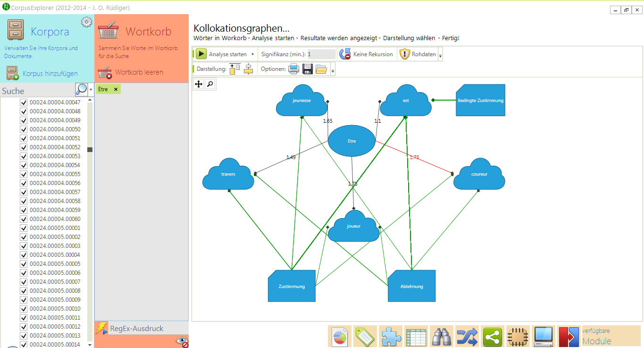
Task: Click Korpus hinzufügen
Action: 50,74
